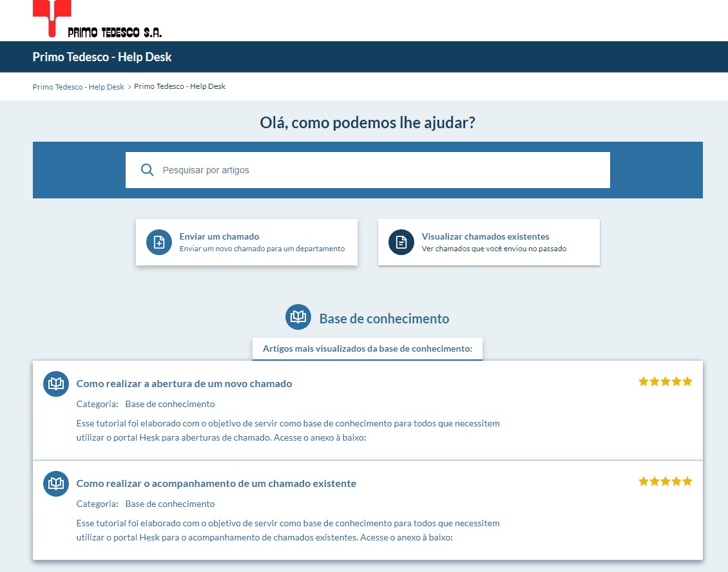Screen dimensions: 728x572
Task: Click inside the 'Pesquisar por artigos' search field
Action: coord(367,169)
